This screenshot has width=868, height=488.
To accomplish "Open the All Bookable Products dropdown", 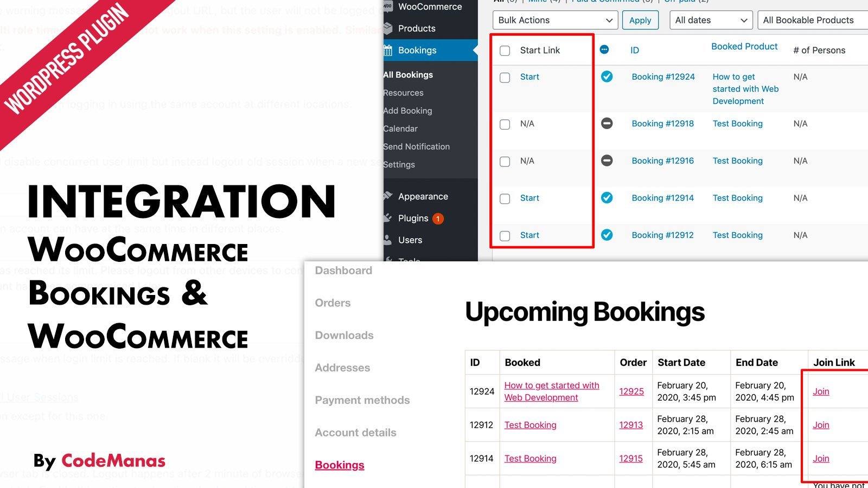I will pos(813,20).
